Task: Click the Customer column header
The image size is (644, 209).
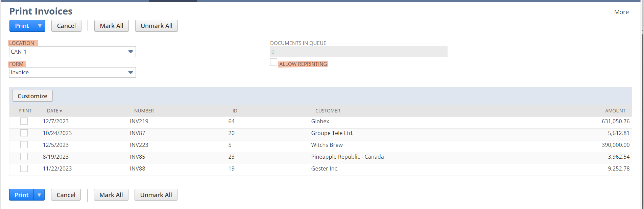Action: (x=328, y=111)
